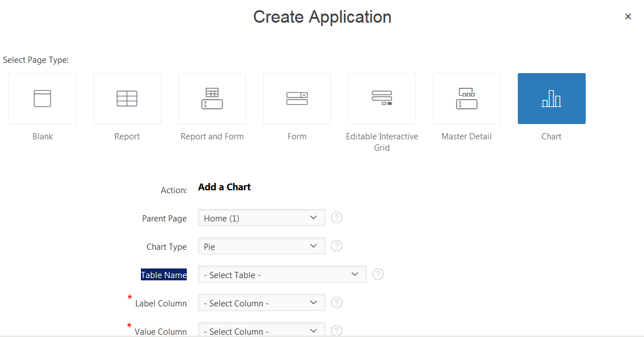The width and height of the screenshot is (644, 337).
Task: Open the Chart Type dropdown showing Pie
Action: point(261,246)
